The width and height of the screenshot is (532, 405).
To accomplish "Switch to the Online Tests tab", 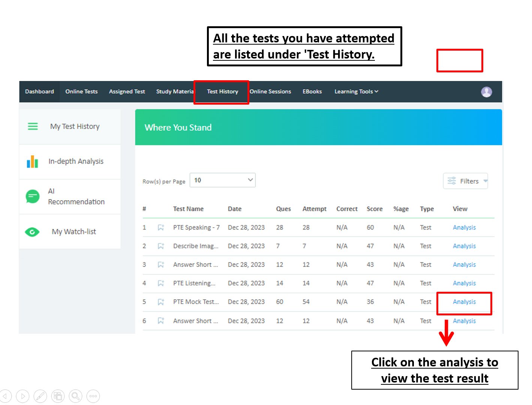I will point(81,91).
